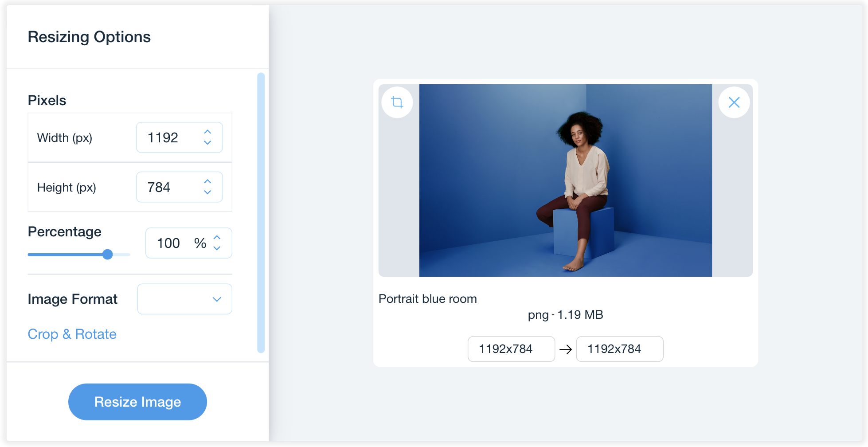868x447 pixels.
Task: Click the Portrait blue room image thumbnail
Action: tap(565, 180)
